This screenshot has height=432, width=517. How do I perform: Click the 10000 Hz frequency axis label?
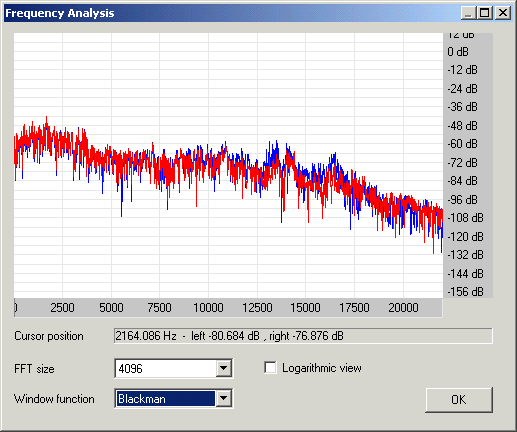tap(208, 307)
